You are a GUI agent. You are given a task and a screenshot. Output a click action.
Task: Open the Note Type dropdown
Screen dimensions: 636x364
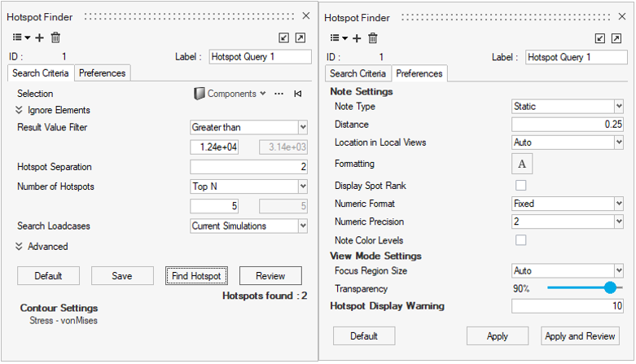[567, 107]
